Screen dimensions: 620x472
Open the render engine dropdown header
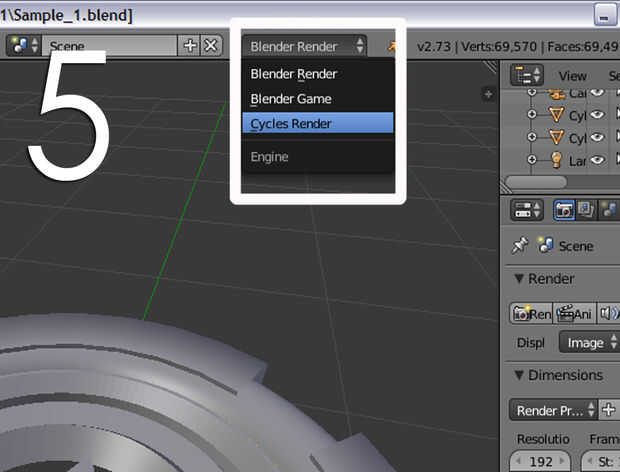coord(304,46)
